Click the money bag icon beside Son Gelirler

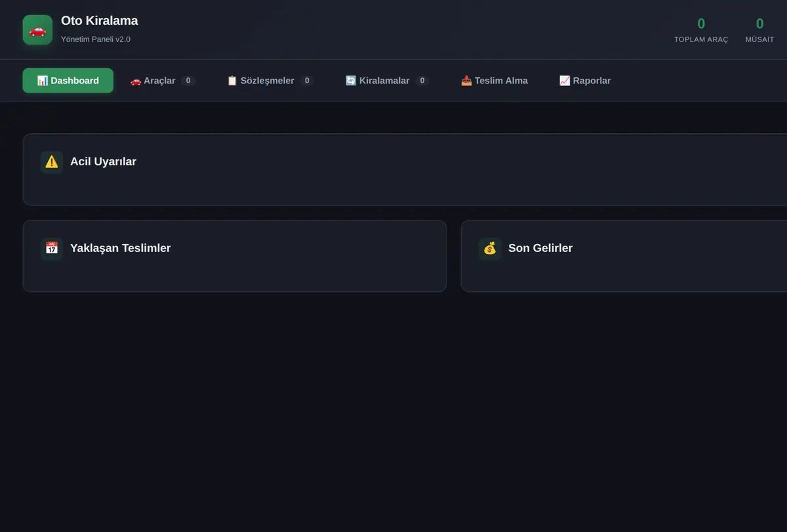tap(490, 249)
